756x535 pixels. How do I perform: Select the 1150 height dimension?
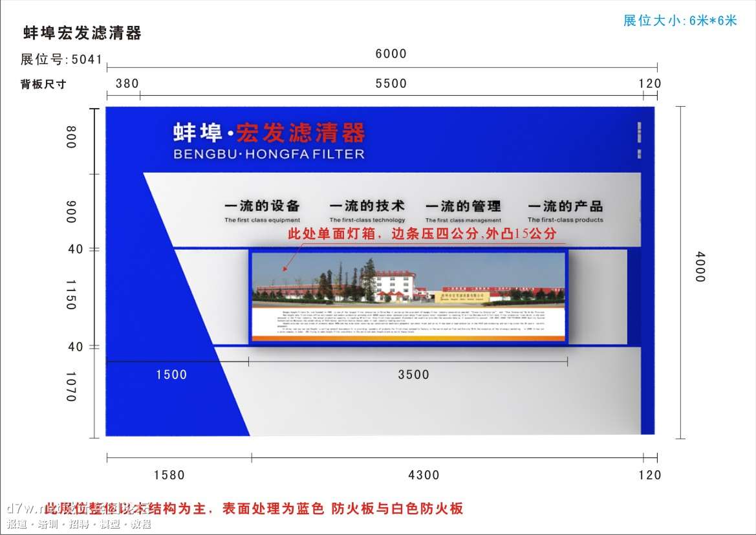(71, 295)
